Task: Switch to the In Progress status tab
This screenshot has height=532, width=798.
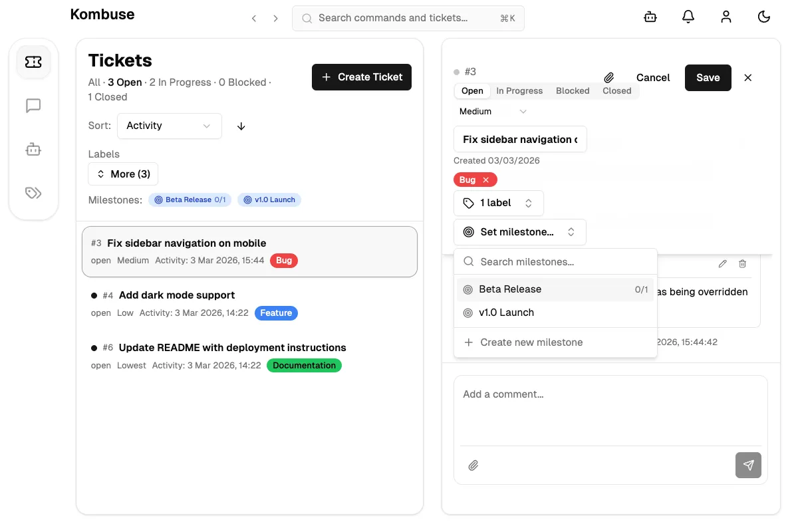Action: click(519, 90)
